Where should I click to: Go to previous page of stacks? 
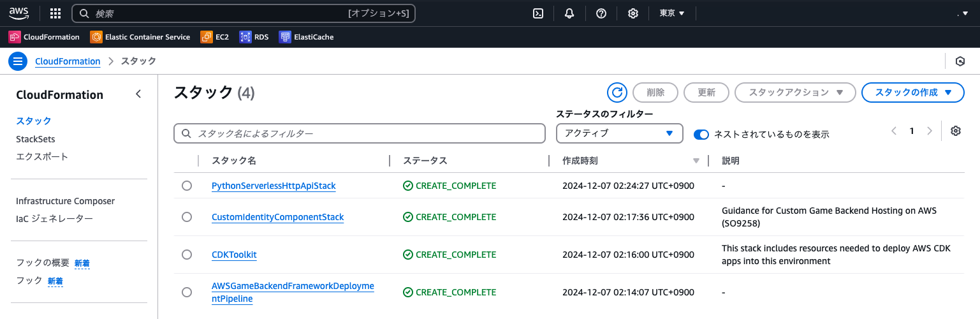(x=894, y=131)
